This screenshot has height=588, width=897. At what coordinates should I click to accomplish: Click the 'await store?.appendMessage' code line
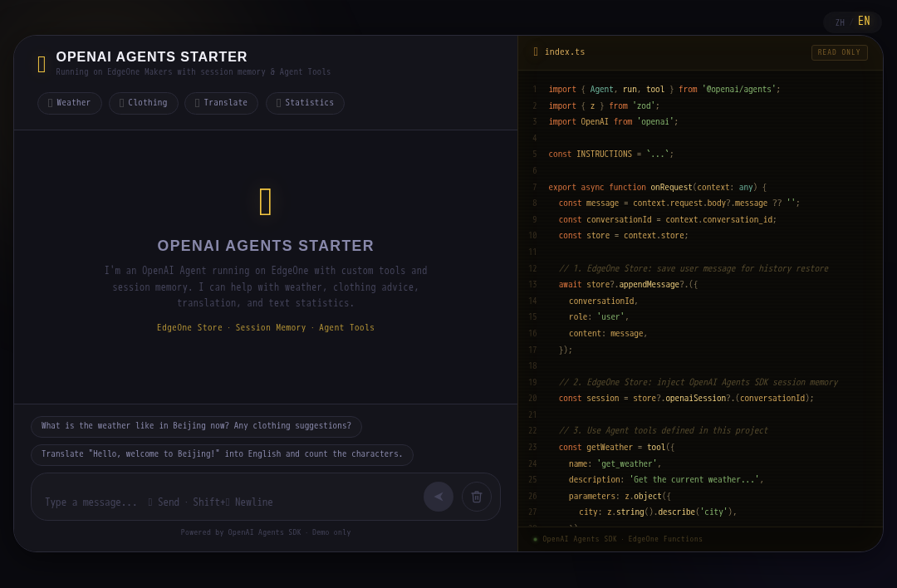click(628, 285)
